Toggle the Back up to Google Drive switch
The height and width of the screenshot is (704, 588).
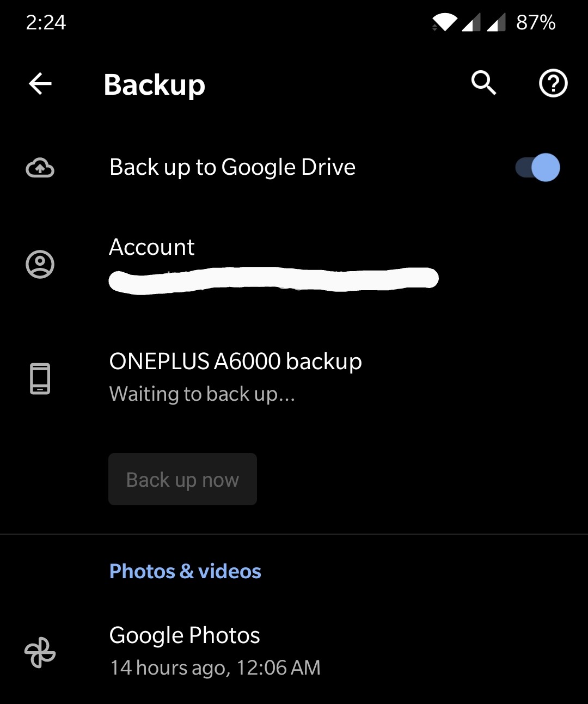[537, 167]
